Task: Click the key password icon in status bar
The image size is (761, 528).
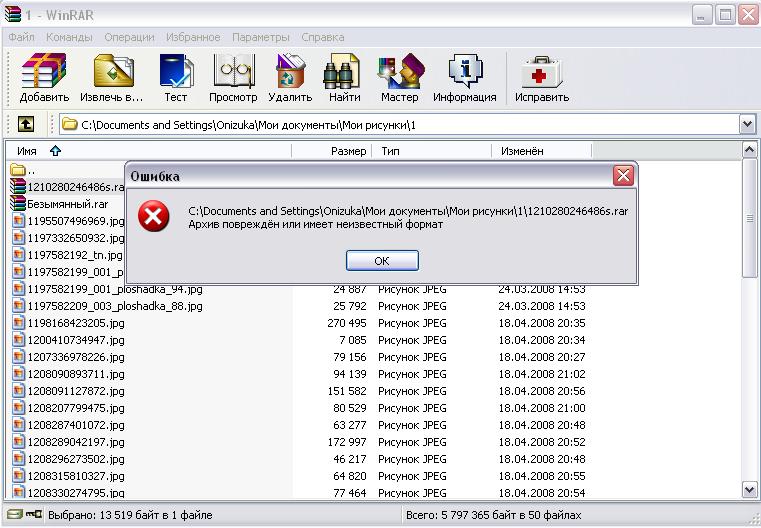Action: [x=34, y=514]
